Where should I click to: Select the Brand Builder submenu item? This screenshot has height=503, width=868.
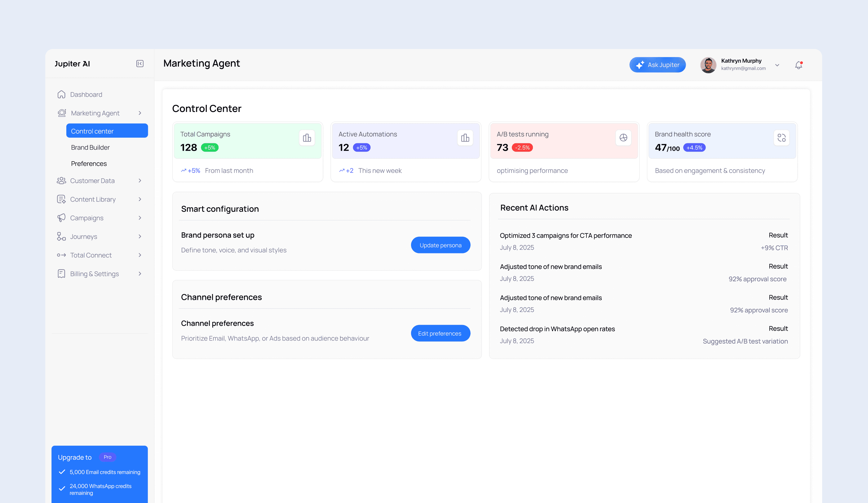[x=90, y=147]
